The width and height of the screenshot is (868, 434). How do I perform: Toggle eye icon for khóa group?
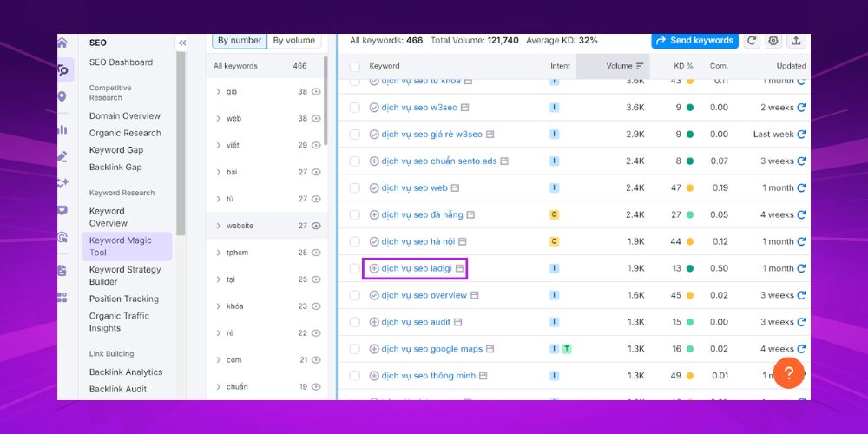coord(316,306)
